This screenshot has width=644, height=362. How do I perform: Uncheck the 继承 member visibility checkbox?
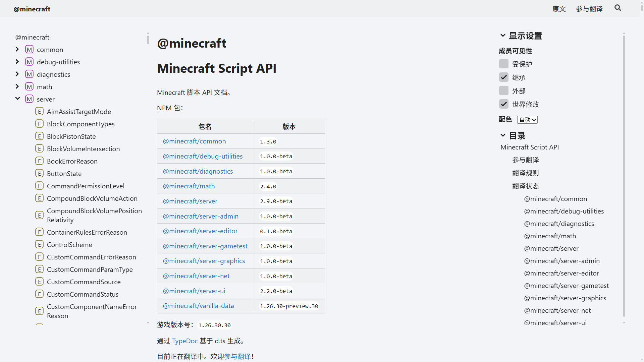504,77
